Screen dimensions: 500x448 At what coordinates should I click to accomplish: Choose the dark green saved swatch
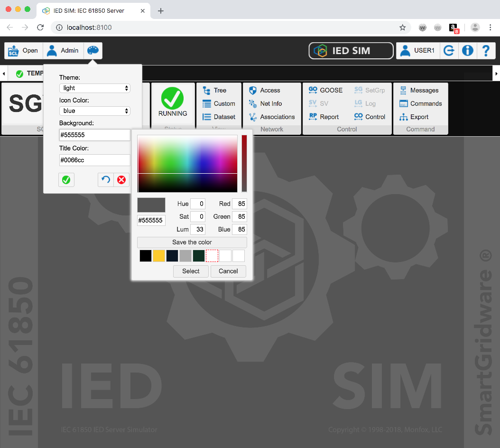pos(199,256)
